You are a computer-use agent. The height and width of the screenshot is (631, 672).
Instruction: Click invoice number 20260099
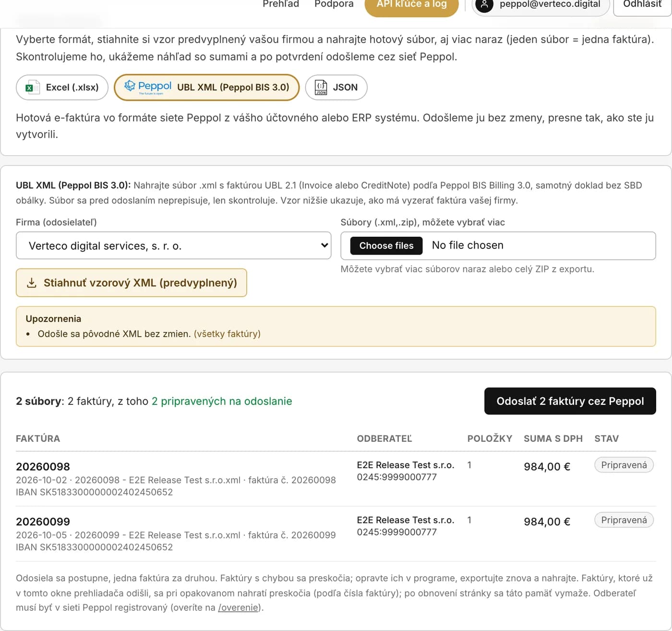click(x=43, y=522)
